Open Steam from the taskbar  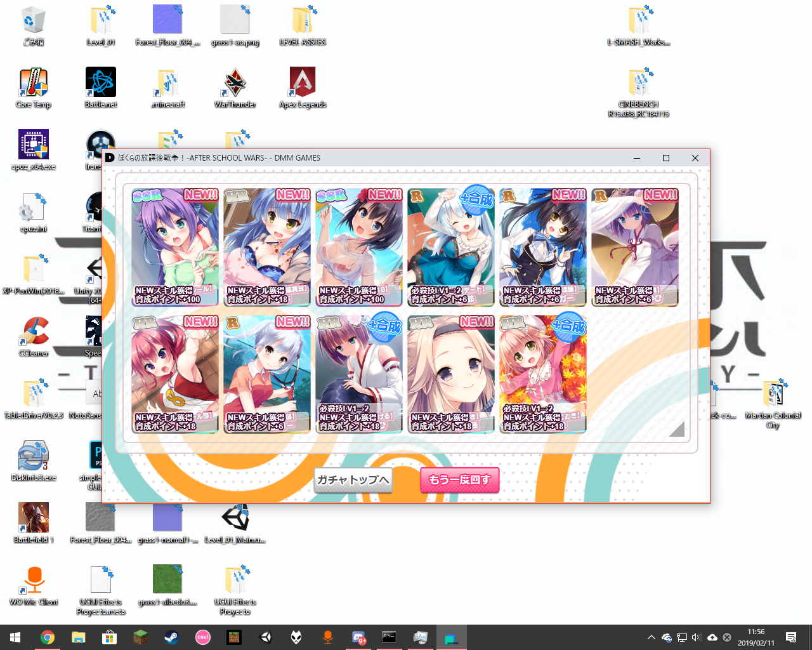pyautogui.click(x=171, y=637)
